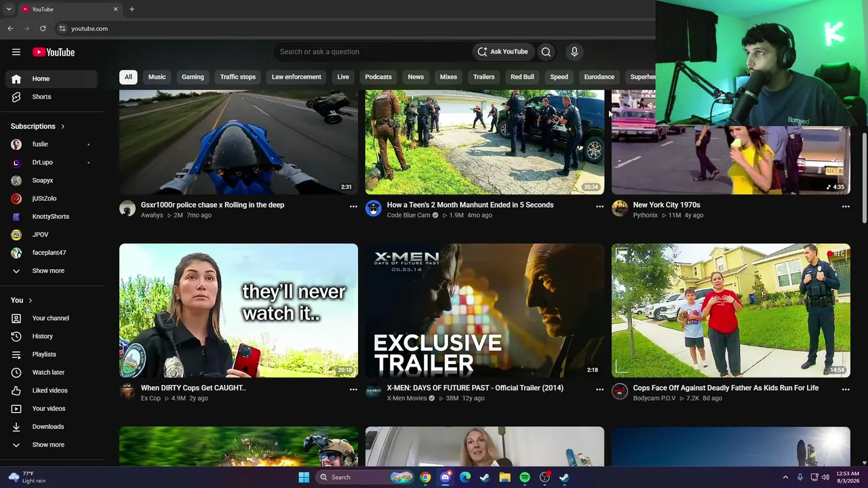
Task: Click the page vertical scrollbar thumb
Action: (864, 178)
